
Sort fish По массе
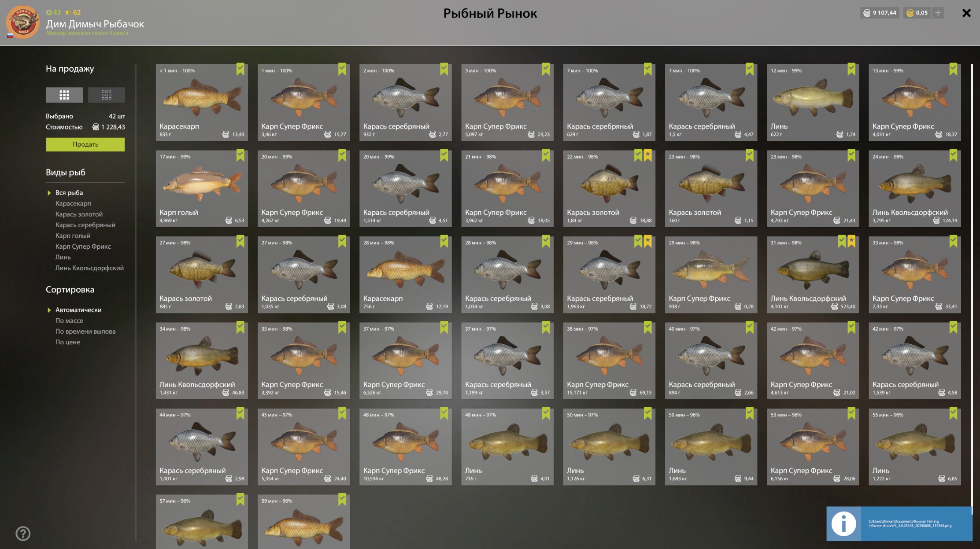69,321
